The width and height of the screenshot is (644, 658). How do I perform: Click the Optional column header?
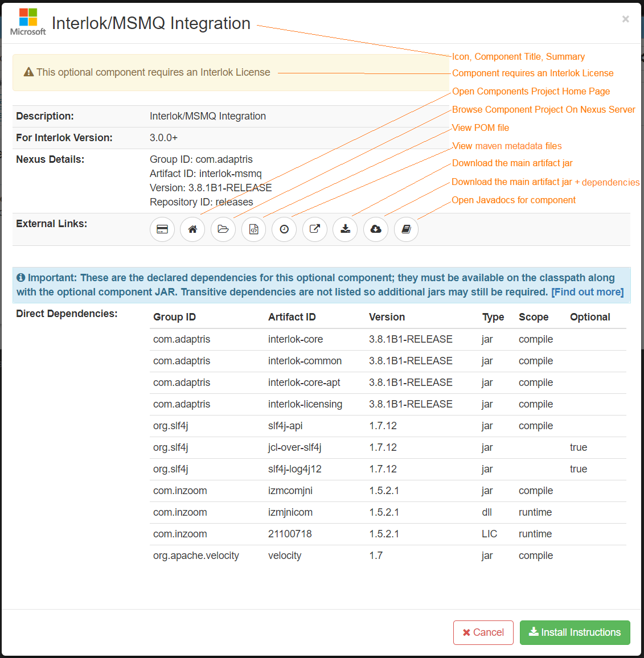(x=590, y=317)
